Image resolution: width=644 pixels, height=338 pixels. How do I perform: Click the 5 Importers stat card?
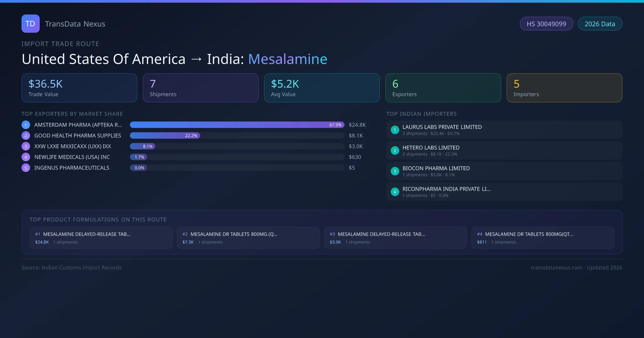(564, 88)
